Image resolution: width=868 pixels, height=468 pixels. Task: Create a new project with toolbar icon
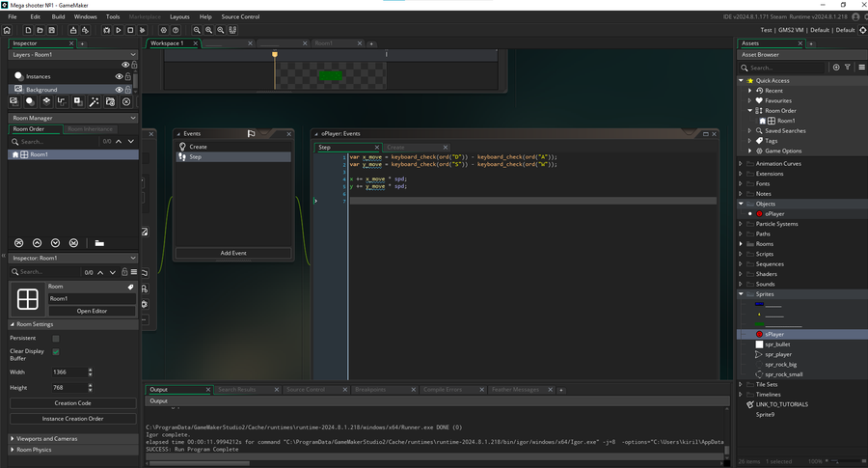(x=28, y=30)
